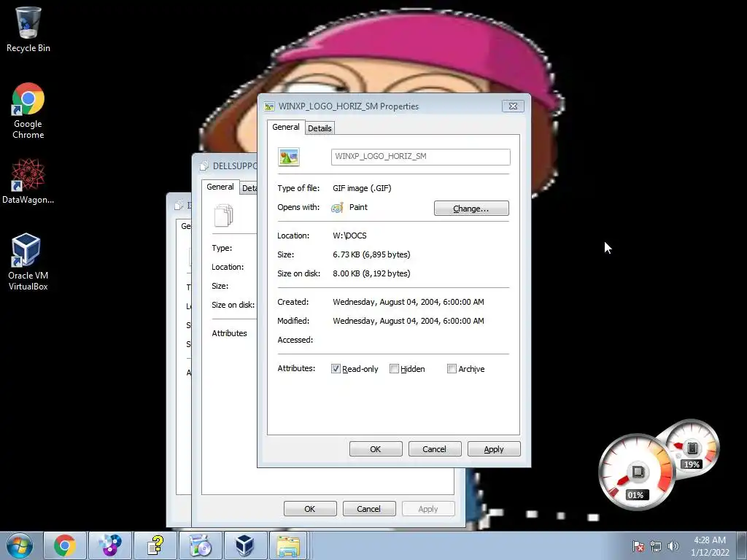Viewport: 747px width, 560px height.
Task: Click the Attributes label in DELLSUPPORT window
Action: tap(230, 333)
